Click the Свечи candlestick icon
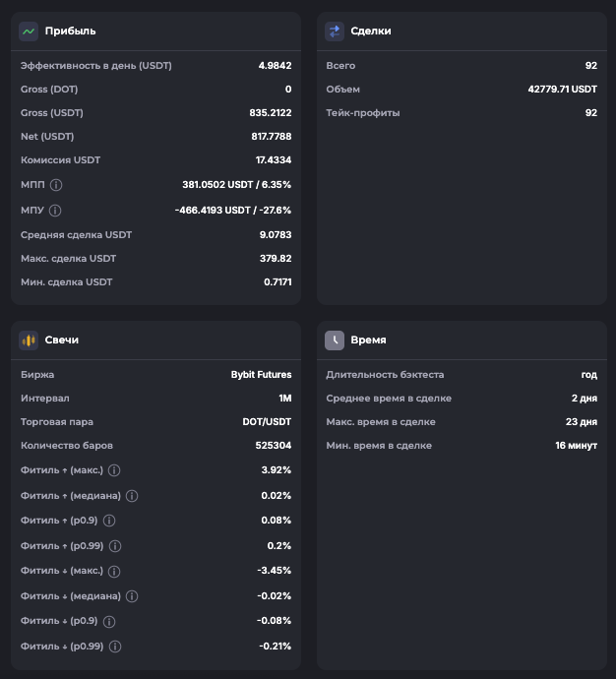 pyautogui.click(x=29, y=340)
